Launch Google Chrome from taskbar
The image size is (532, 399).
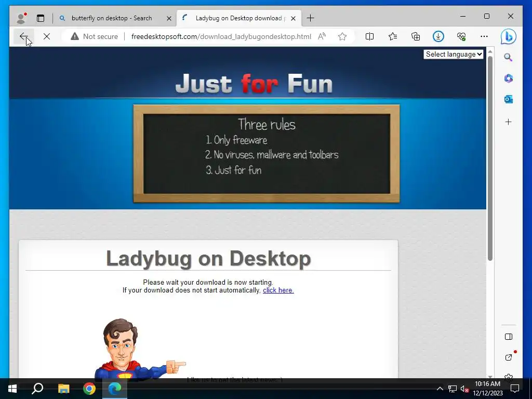coord(89,389)
